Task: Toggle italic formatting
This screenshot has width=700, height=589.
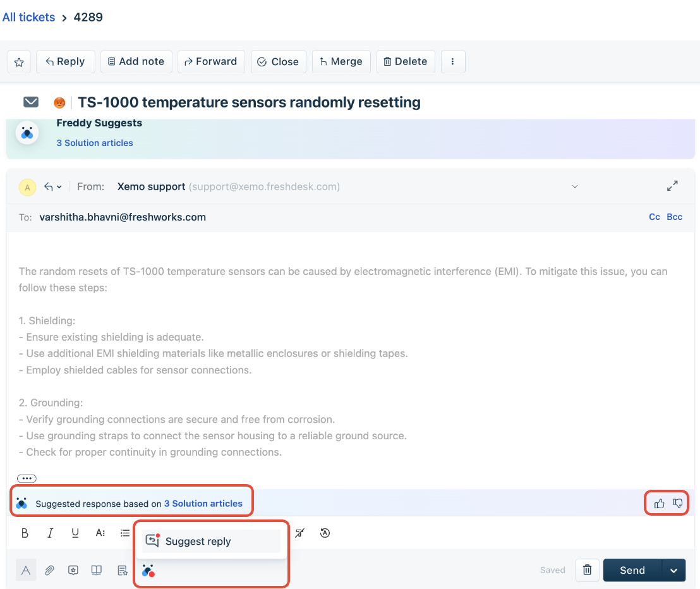Action: point(50,533)
